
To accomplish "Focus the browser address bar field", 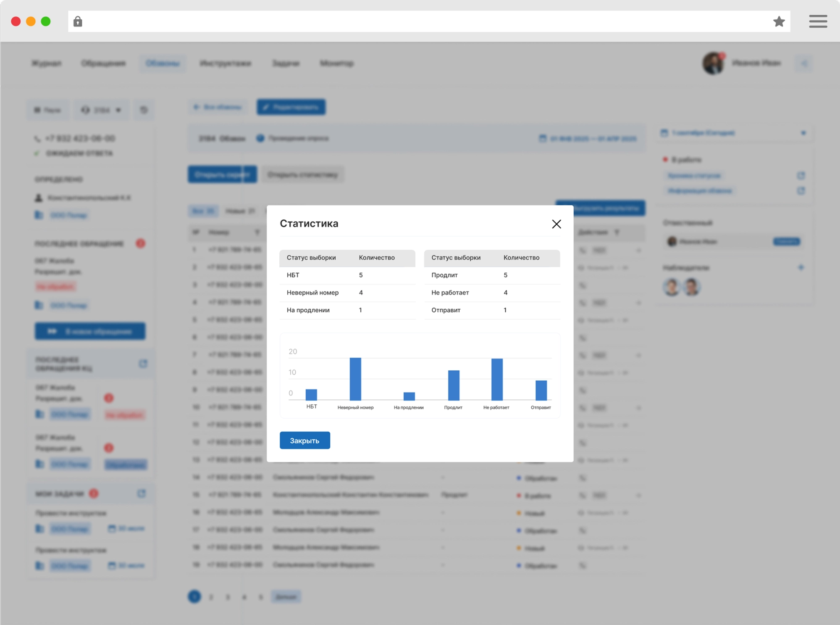I will tap(420, 21).
